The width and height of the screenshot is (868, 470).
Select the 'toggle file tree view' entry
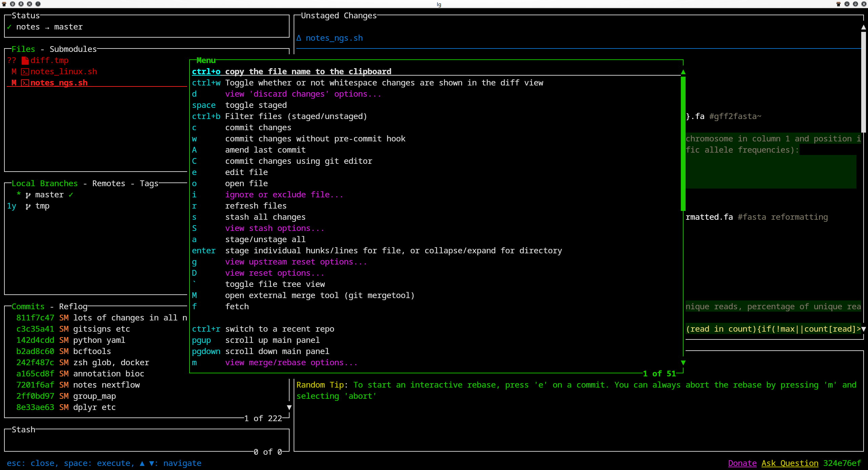275,285
